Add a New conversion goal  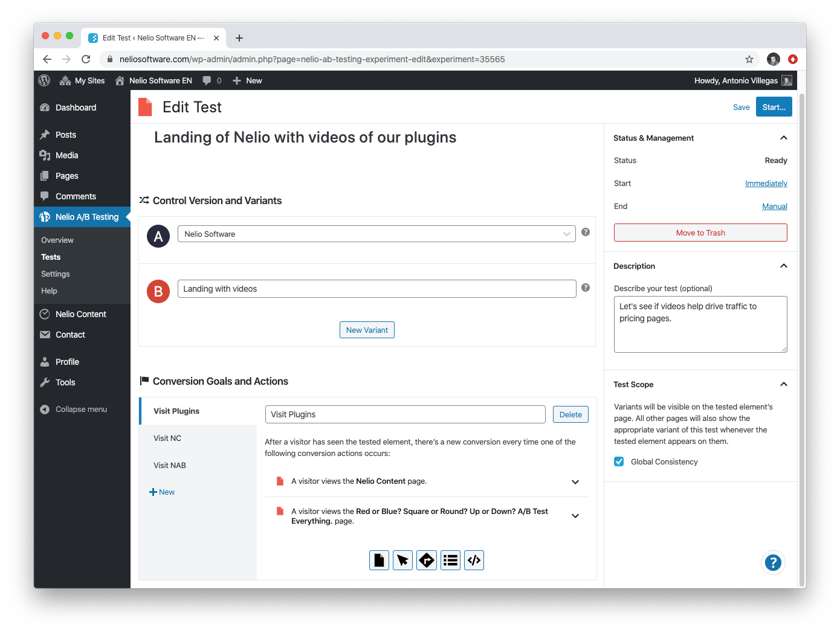[162, 492]
